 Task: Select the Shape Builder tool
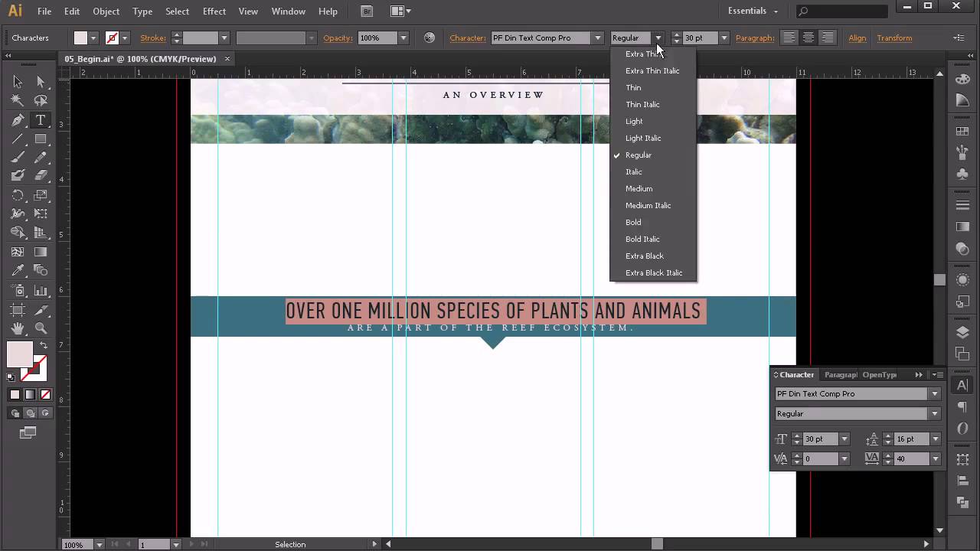point(18,233)
